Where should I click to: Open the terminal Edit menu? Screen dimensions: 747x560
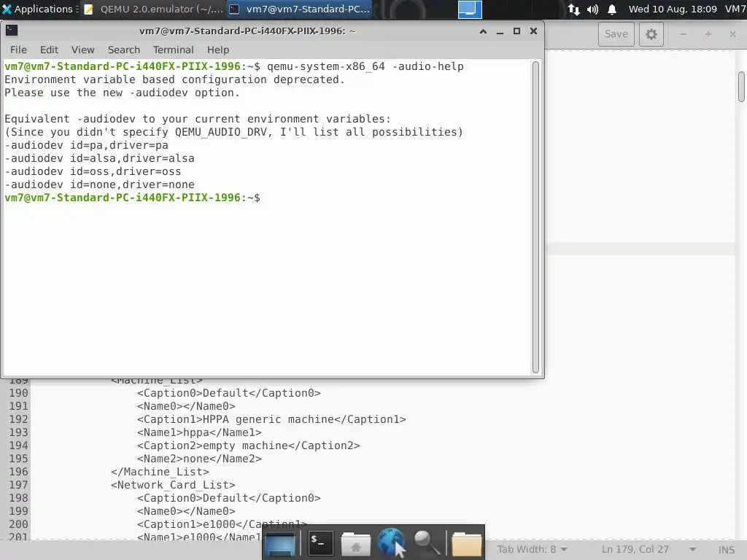tap(49, 50)
